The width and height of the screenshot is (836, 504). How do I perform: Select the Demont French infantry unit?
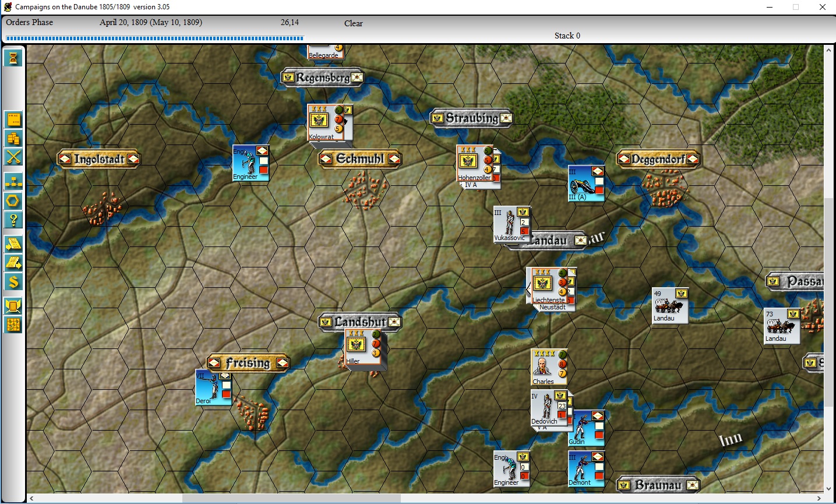coord(586,468)
